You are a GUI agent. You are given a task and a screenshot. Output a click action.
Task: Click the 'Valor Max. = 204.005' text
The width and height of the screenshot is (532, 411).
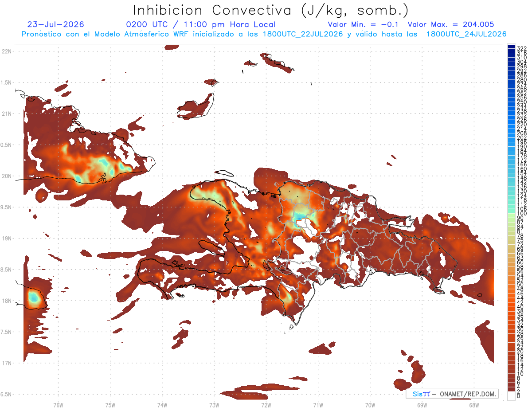pos(451,24)
